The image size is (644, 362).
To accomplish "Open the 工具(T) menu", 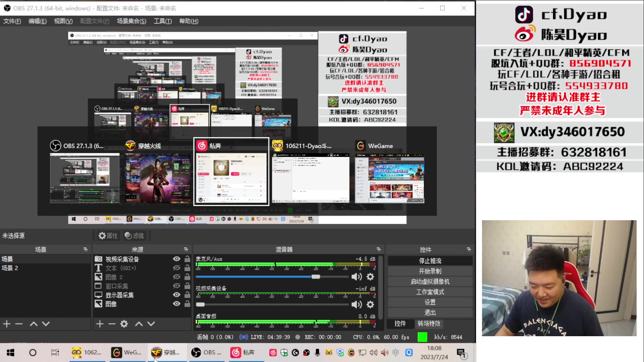I will pos(163,21).
